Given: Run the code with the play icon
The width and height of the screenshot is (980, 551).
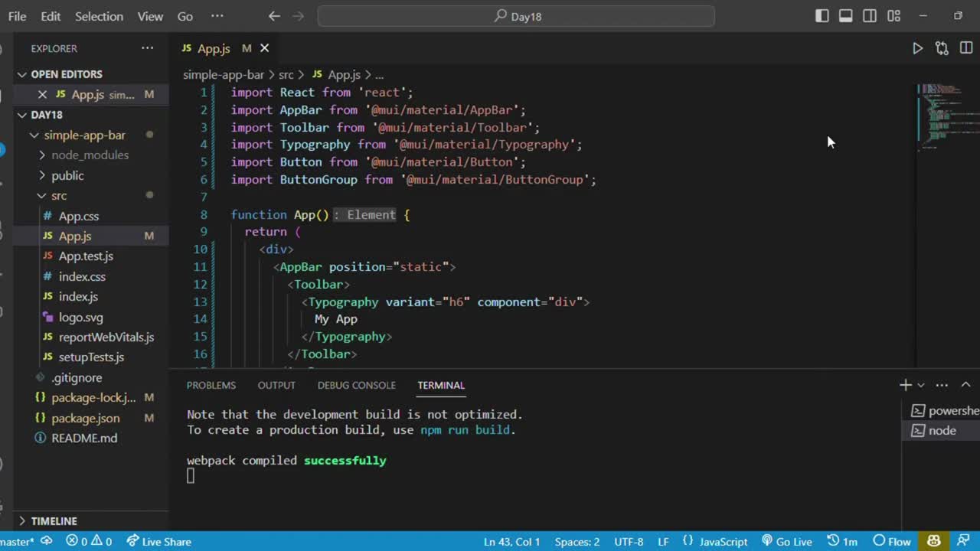Looking at the screenshot, I should (x=917, y=48).
